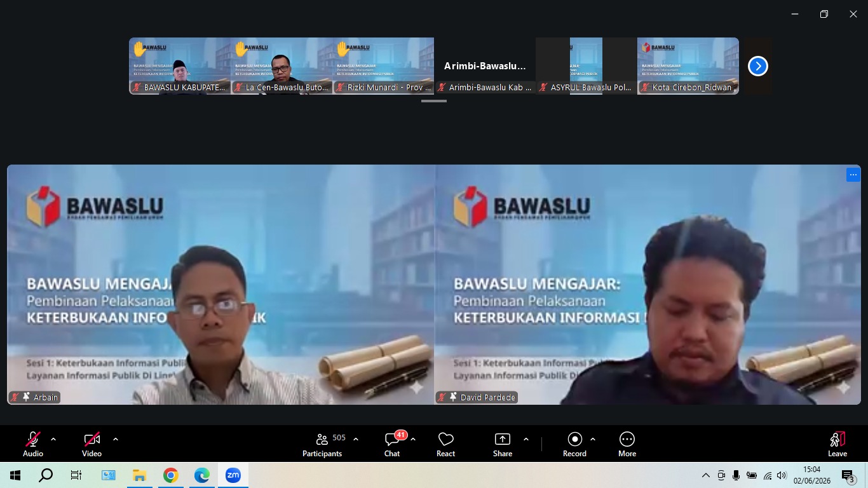Select BAWASLU KABUPATE... participant thumbnail
Screen dimensions: 868x488
point(180,66)
